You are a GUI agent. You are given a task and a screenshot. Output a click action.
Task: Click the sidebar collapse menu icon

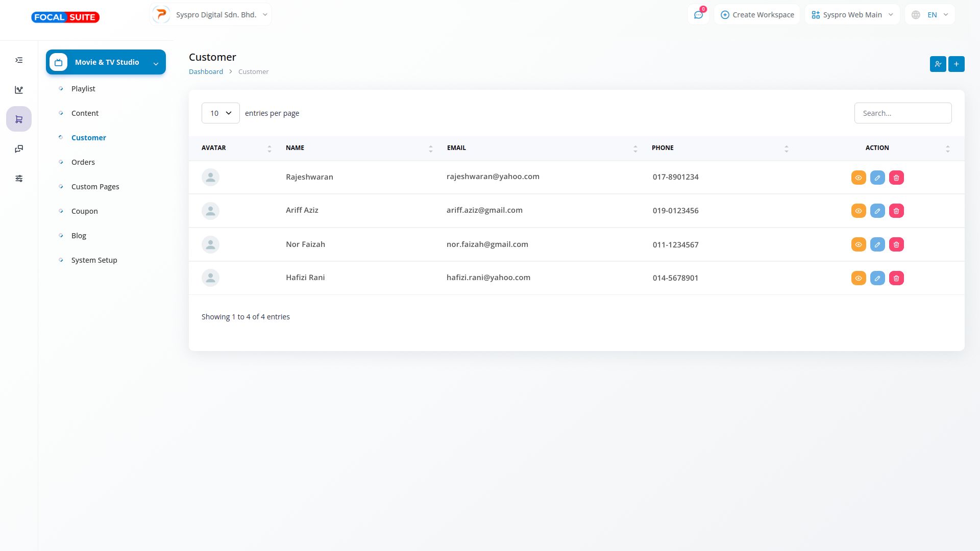(x=19, y=60)
